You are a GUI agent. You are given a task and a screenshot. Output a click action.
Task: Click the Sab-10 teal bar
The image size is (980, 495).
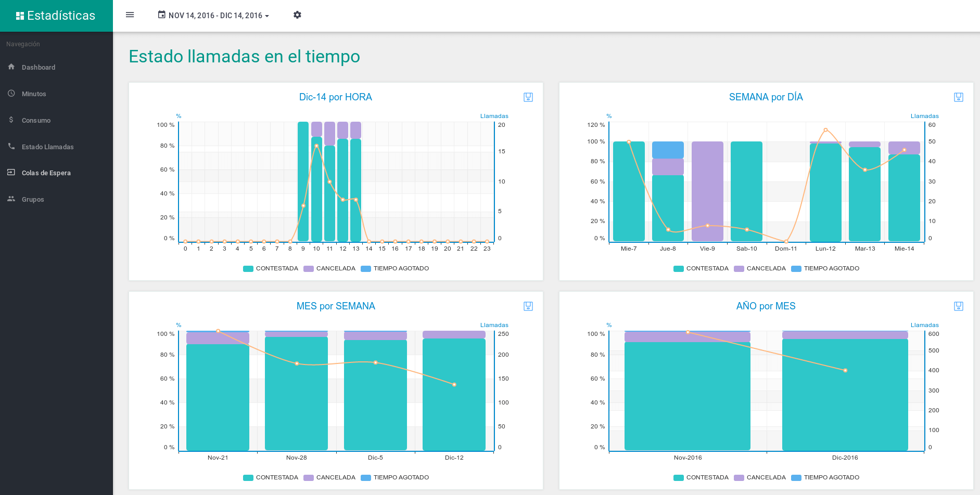pos(746,191)
